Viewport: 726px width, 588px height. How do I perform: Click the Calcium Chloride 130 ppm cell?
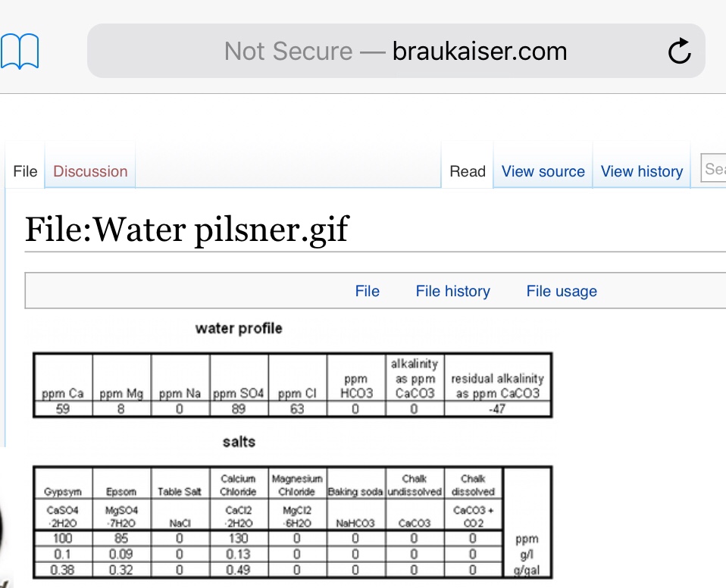tap(238, 538)
